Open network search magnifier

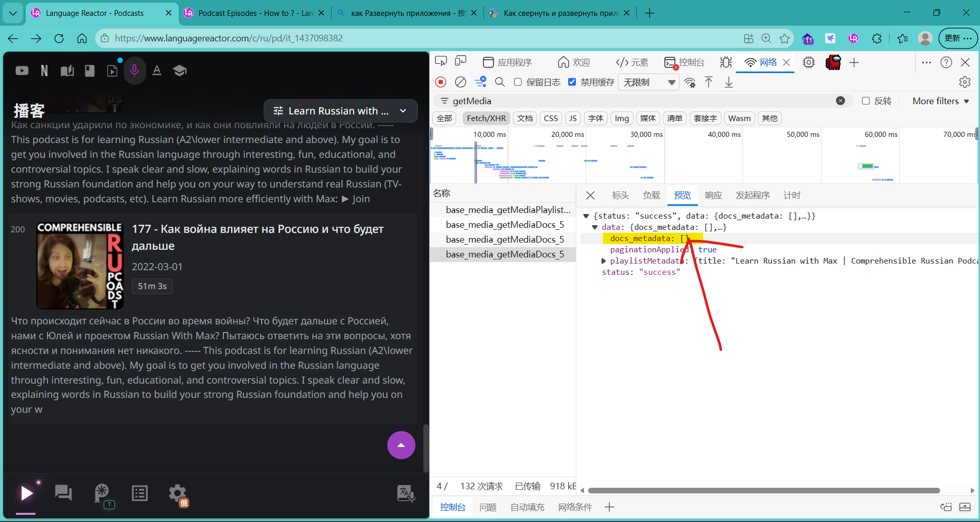pyautogui.click(x=500, y=82)
